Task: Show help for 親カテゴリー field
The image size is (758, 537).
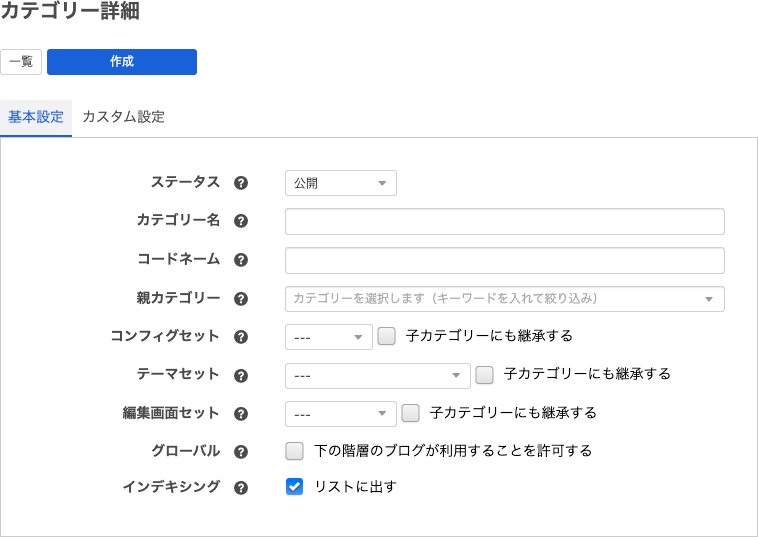Action: pos(240,299)
